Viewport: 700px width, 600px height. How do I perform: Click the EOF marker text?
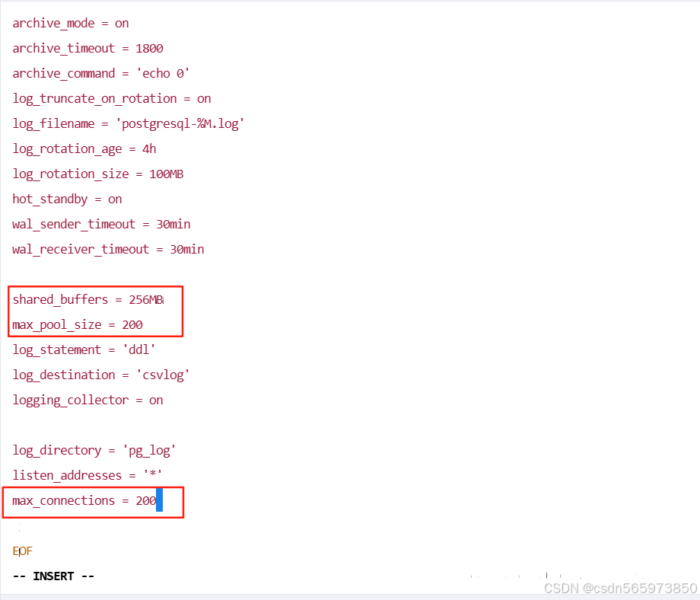click(22, 551)
